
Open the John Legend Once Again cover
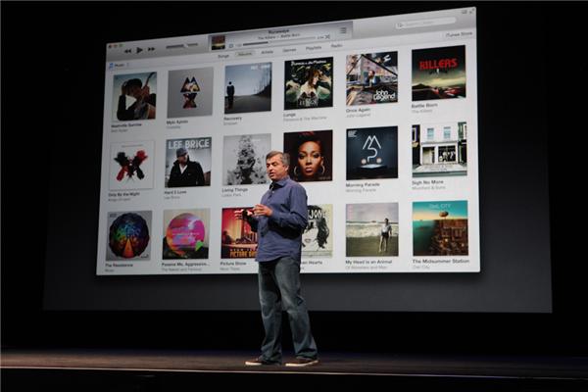371,78
